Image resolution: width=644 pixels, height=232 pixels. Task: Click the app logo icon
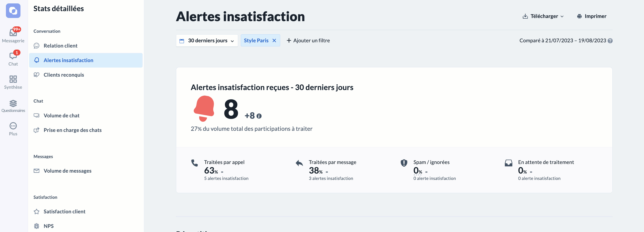[x=13, y=11]
